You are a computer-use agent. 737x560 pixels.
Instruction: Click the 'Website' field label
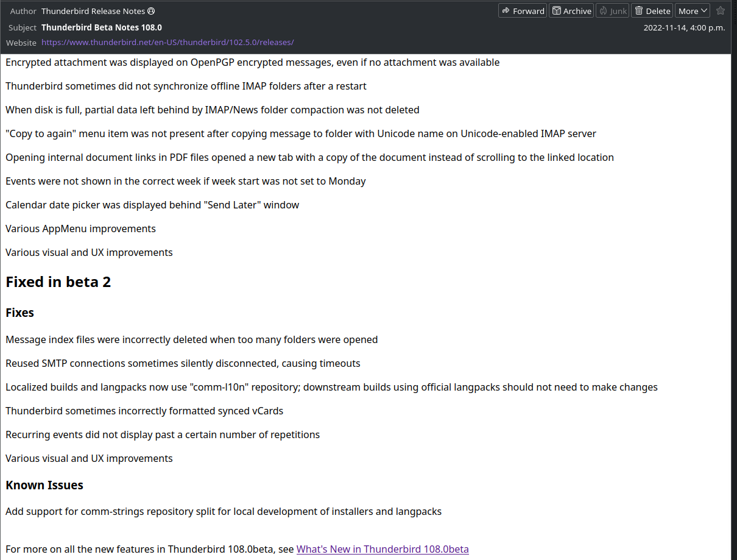pyautogui.click(x=21, y=43)
